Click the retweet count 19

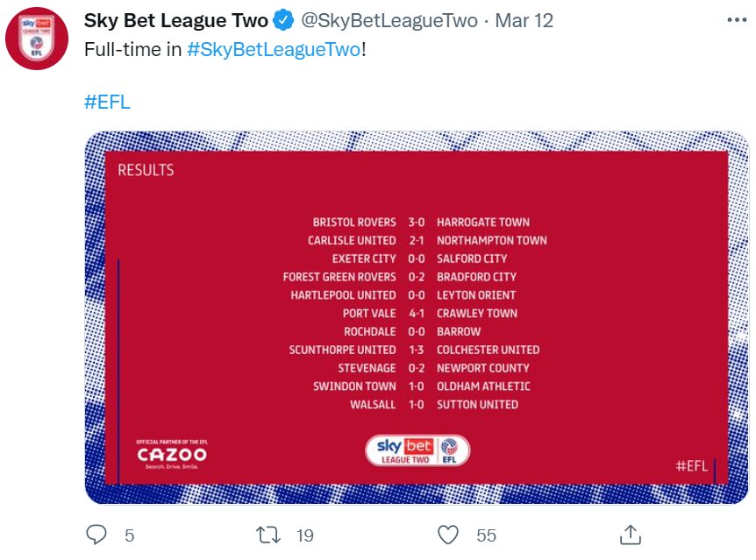coord(304,535)
